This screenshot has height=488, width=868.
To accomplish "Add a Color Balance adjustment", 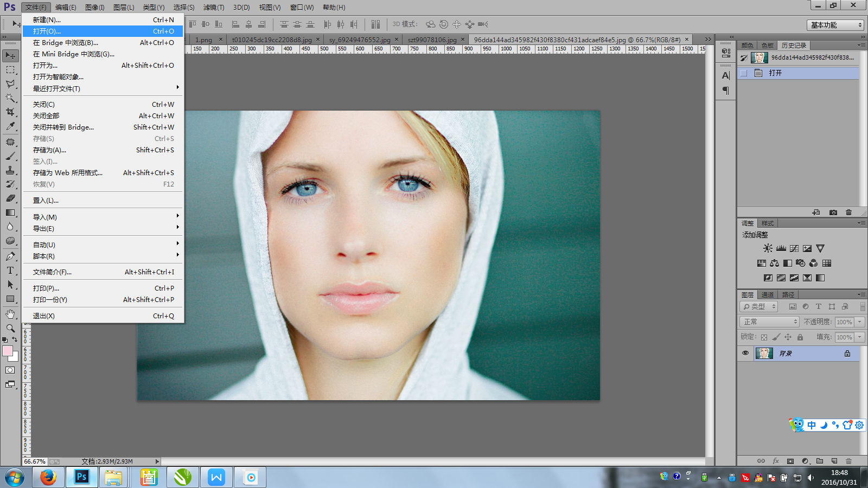I will tap(775, 263).
